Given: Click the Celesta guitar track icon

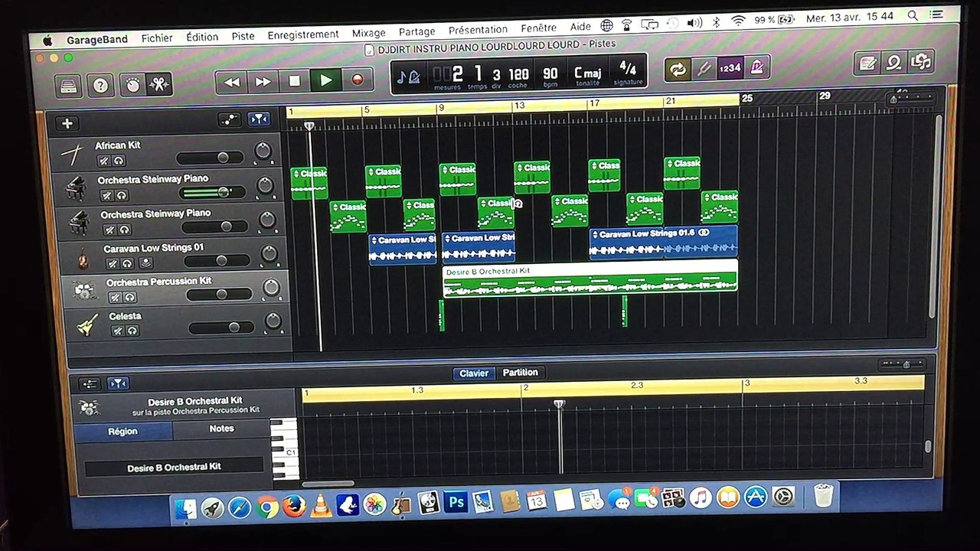Looking at the screenshot, I should [87, 324].
